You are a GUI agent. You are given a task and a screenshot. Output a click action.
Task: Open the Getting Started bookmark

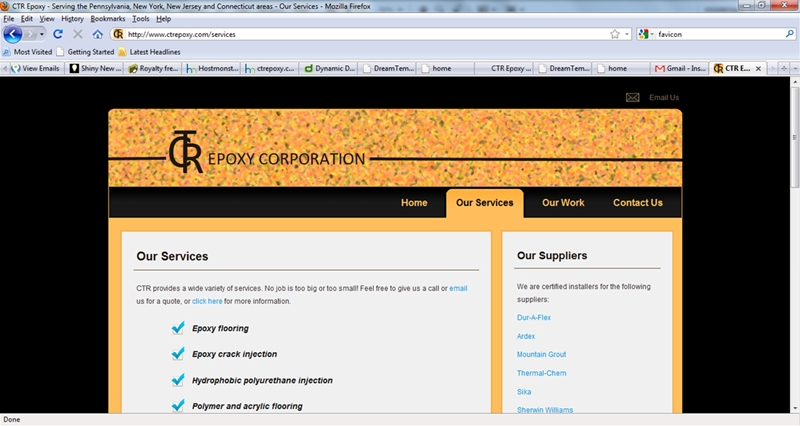86,52
